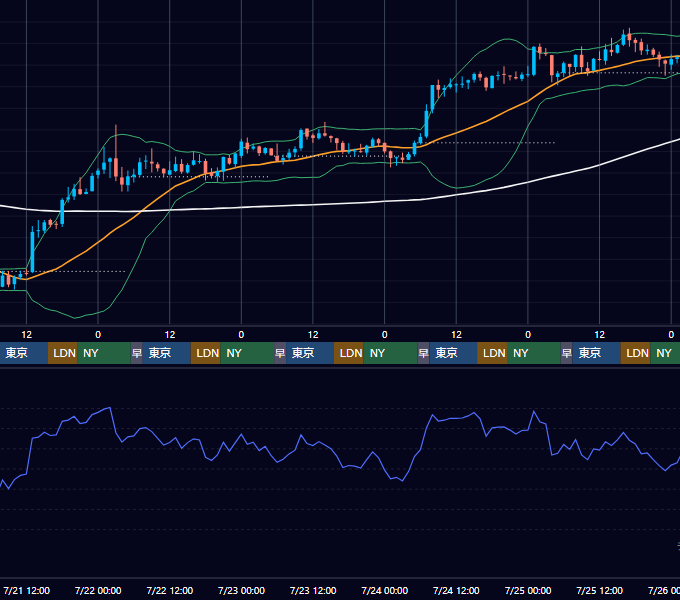Select the 早 early-morning block on 7/25

click(567, 353)
